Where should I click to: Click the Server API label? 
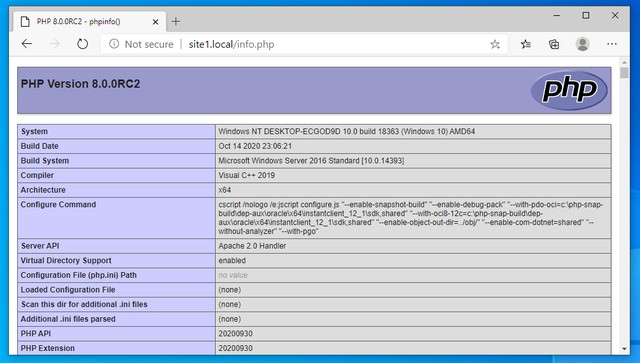pyautogui.click(x=40, y=246)
